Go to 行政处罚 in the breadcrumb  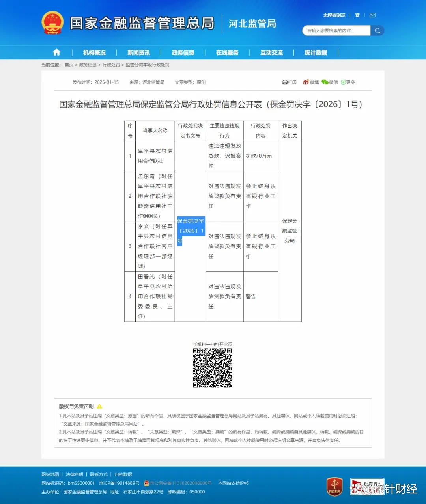[111, 65]
